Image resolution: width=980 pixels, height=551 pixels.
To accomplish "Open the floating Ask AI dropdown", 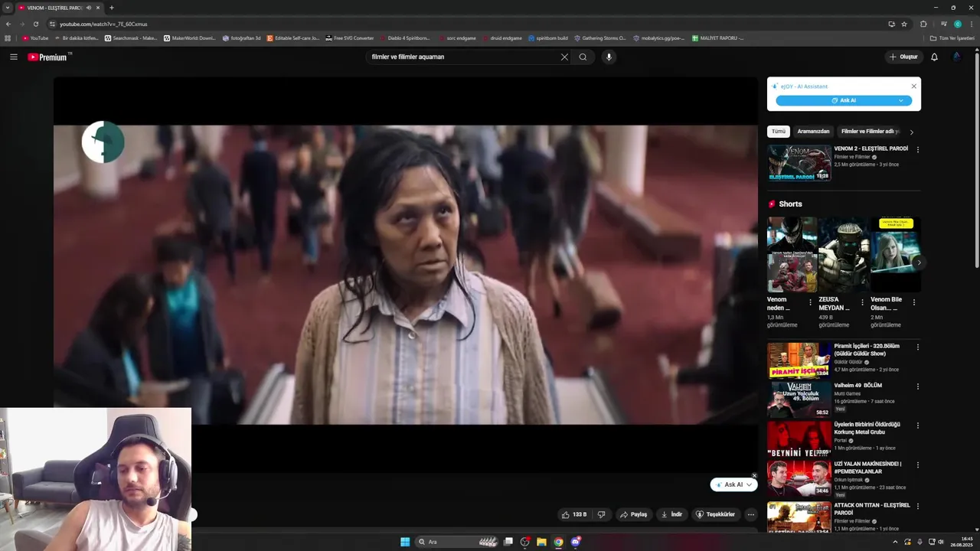I will coord(750,484).
